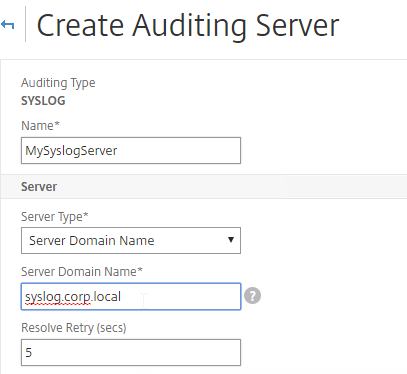Click vertical divider beside the back arrow
The width and height of the screenshot is (407, 374).
[x=26, y=24]
